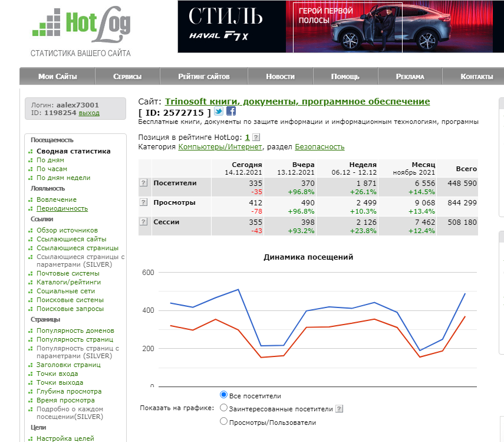504x442 pixels.
Task: Select Сводная статистика in sidebar
Action: click(73, 151)
